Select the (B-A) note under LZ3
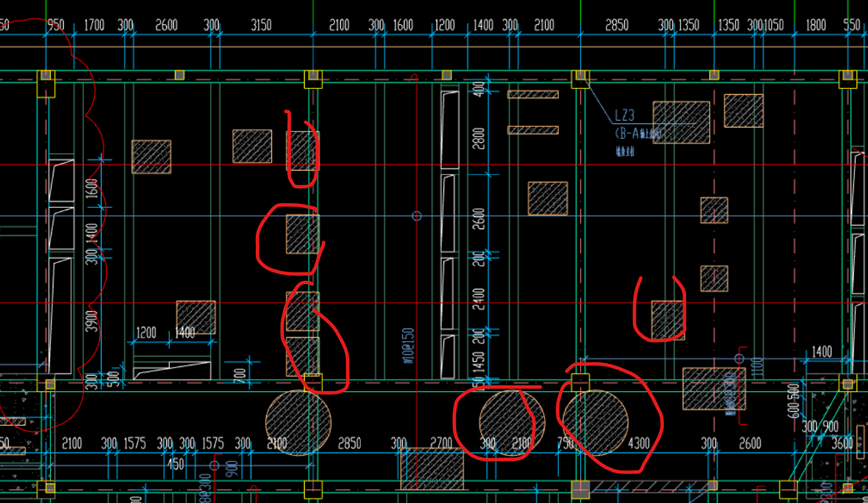 pyautogui.click(x=638, y=134)
